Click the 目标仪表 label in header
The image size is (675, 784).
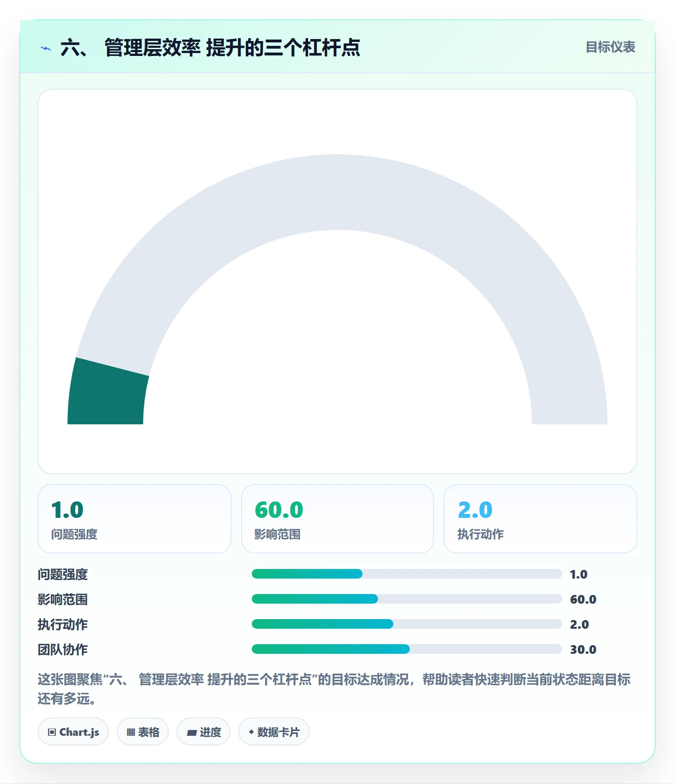click(x=610, y=47)
